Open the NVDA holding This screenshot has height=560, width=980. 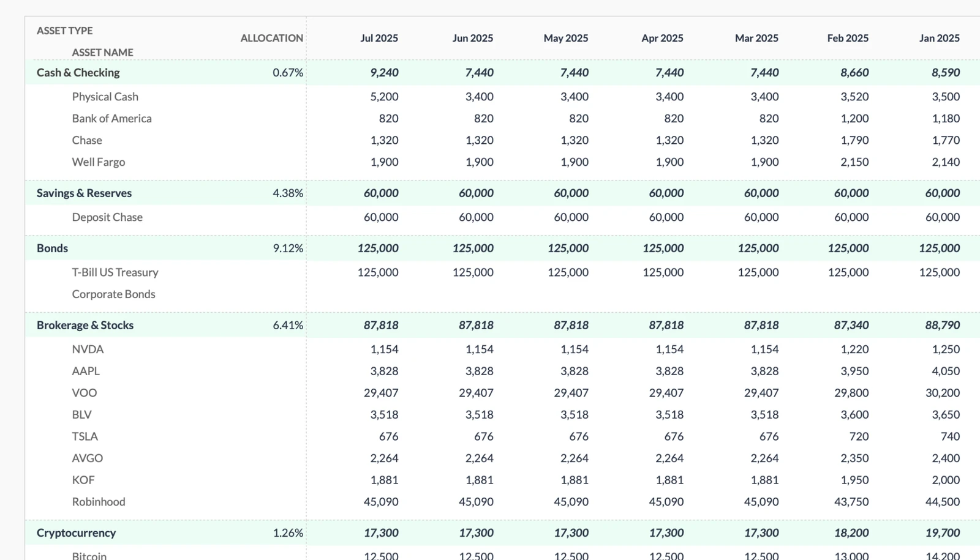pyautogui.click(x=88, y=349)
